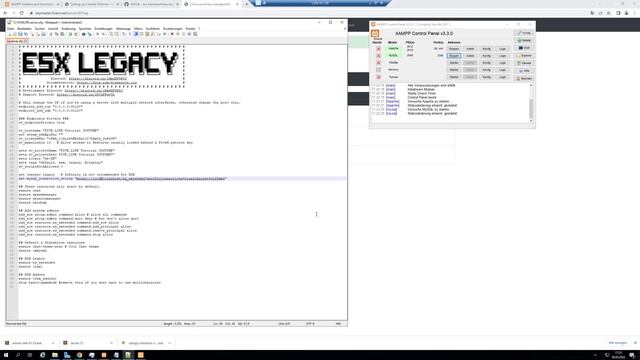Zoom out using the Notepad++ toolbar icon

click(x=104, y=34)
